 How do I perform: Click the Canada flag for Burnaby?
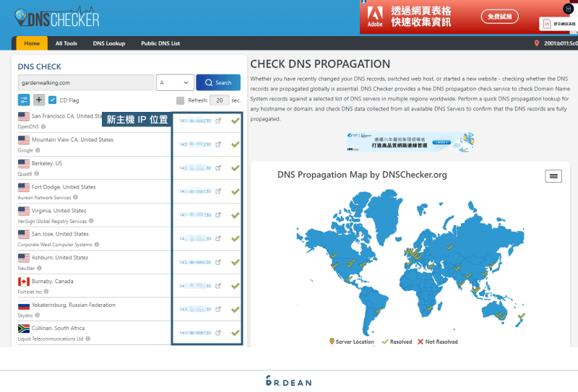pyautogui.click(x=24, y=282)
